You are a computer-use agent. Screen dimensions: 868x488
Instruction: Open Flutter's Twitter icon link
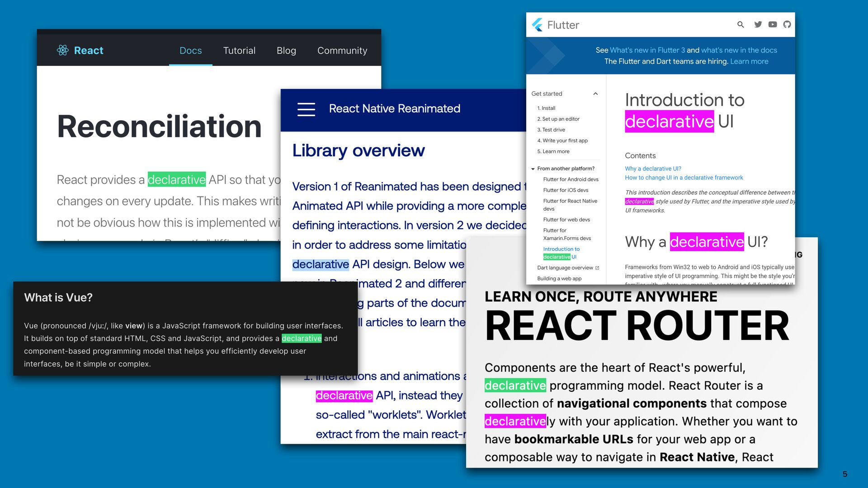click(x=758, y=24)
